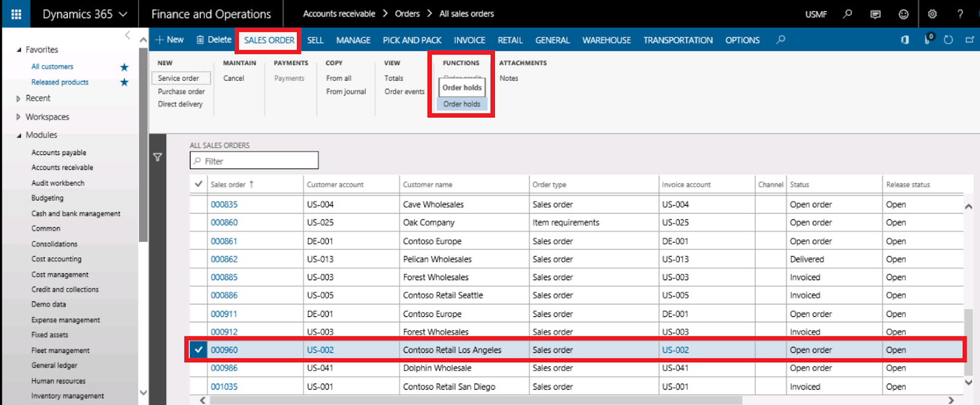Click the All sales orders Filter field
980x405 pixels.
[x=254, y=161]
